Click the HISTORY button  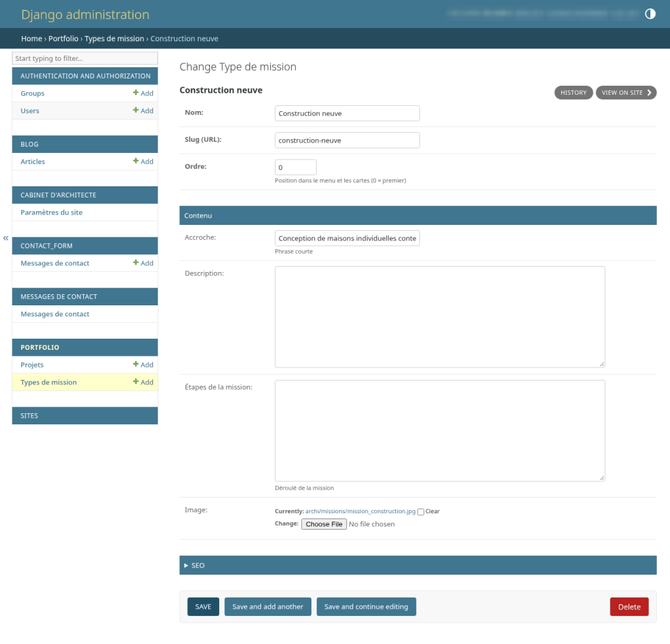[573, 93]
